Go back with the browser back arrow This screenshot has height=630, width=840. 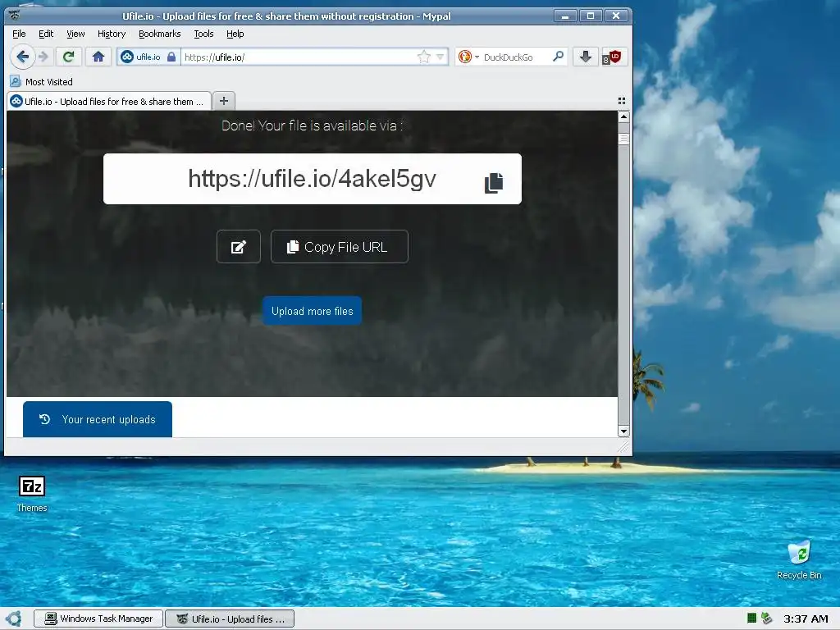click(x=22, y=57)
